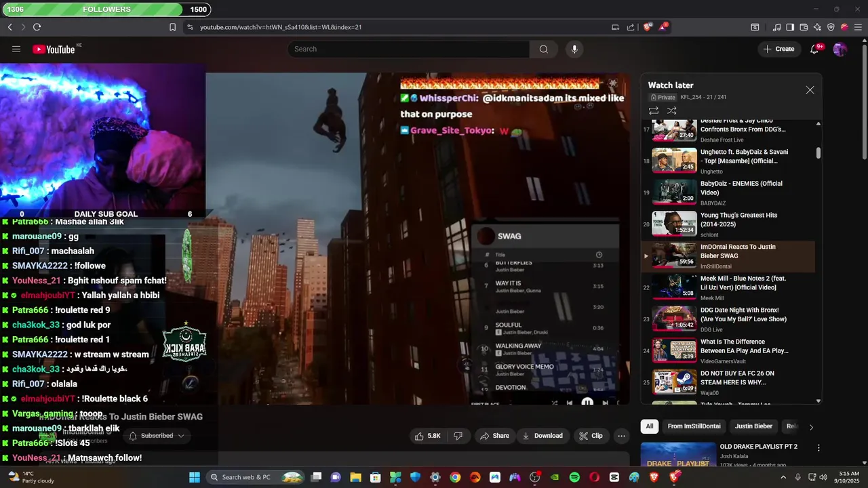Image resolution: width=868 pixels, height=488 pixels.
Task: Open the Windows Start button
Action: coord(195,477)
